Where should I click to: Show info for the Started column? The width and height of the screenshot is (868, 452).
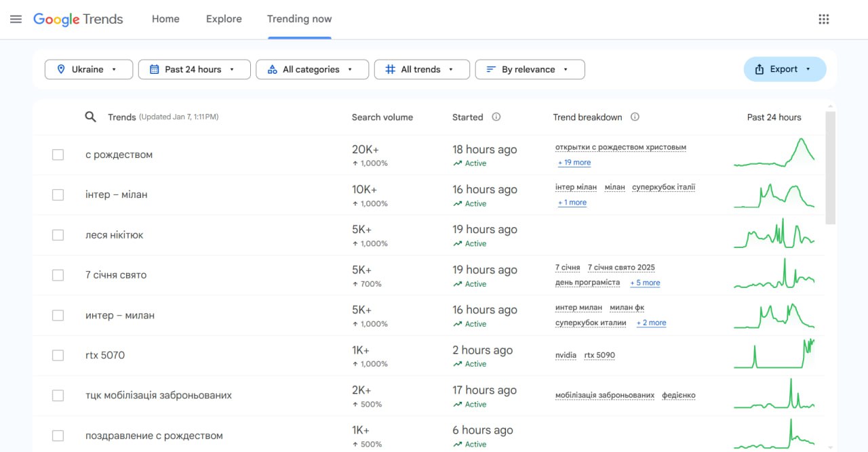496,117
